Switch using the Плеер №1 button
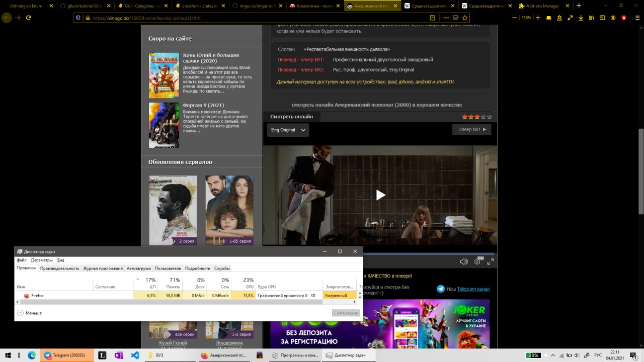Image resolution: width=644 pixels, height=362 pixels. (x=471, y=129)
